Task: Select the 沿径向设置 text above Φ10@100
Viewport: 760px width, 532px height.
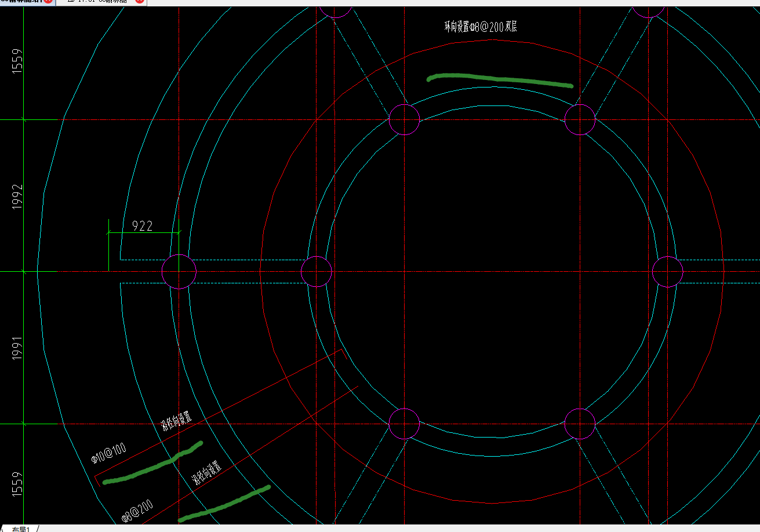Action: [x=176, y=422]
